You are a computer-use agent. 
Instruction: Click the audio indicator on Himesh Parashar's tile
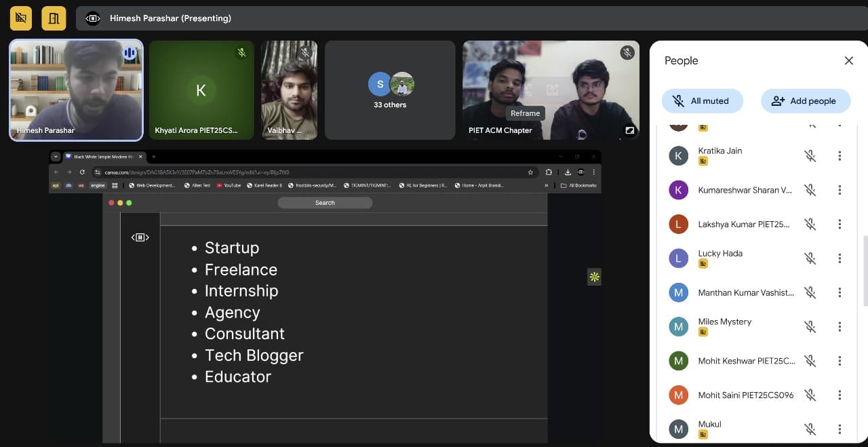point(130,52)
